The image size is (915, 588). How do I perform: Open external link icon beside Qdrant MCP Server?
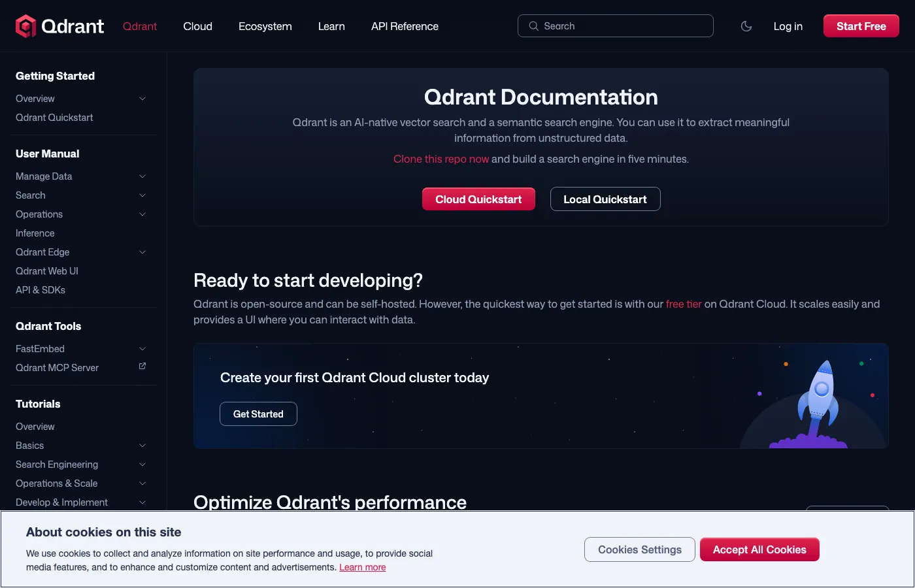[x=142, y=367]
